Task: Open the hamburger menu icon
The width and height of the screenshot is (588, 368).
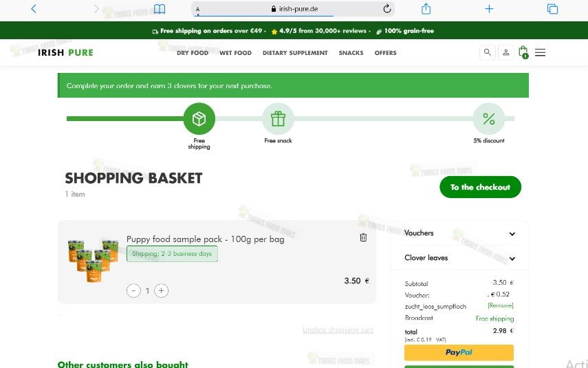Action: tap(540, 52)
